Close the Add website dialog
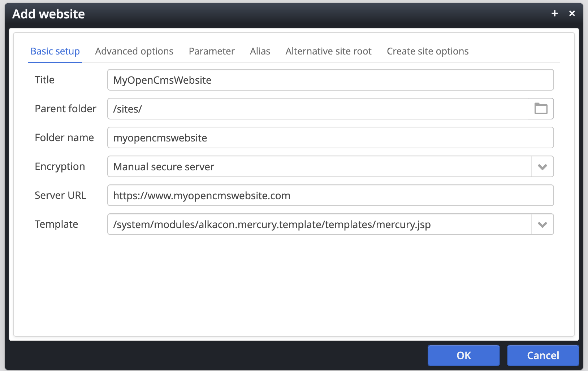Viewport: 588px width, 371px height. 572,13
